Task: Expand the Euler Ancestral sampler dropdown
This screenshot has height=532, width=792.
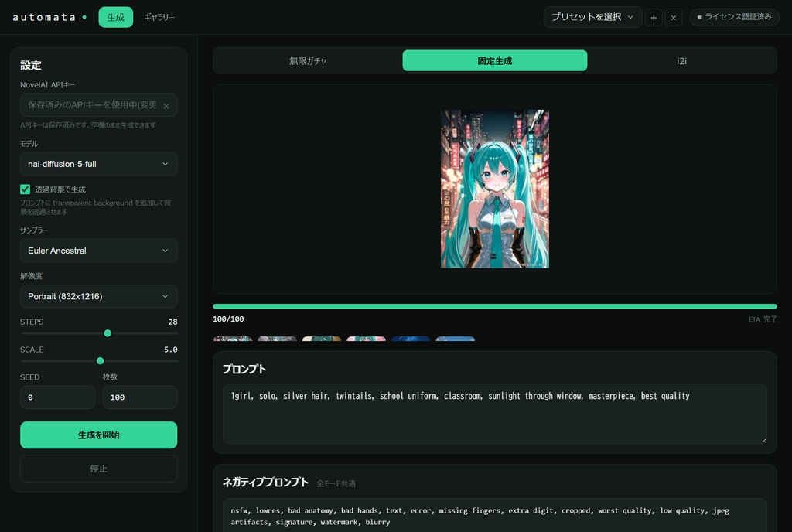Action: pyautogui.click(x=98, y=251)
